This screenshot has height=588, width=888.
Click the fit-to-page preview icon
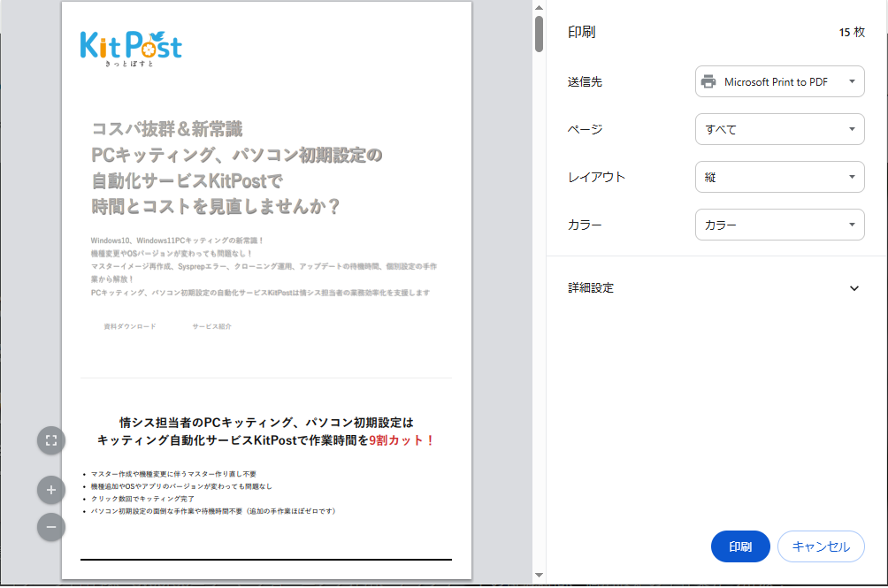(x=51, y=440)
